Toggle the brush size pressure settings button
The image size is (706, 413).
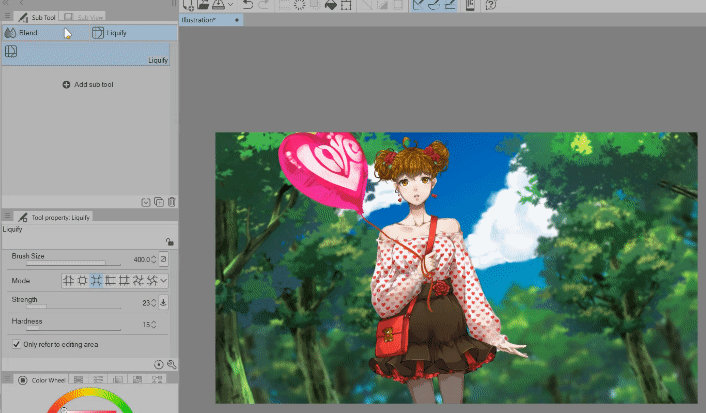pos(163,259)
